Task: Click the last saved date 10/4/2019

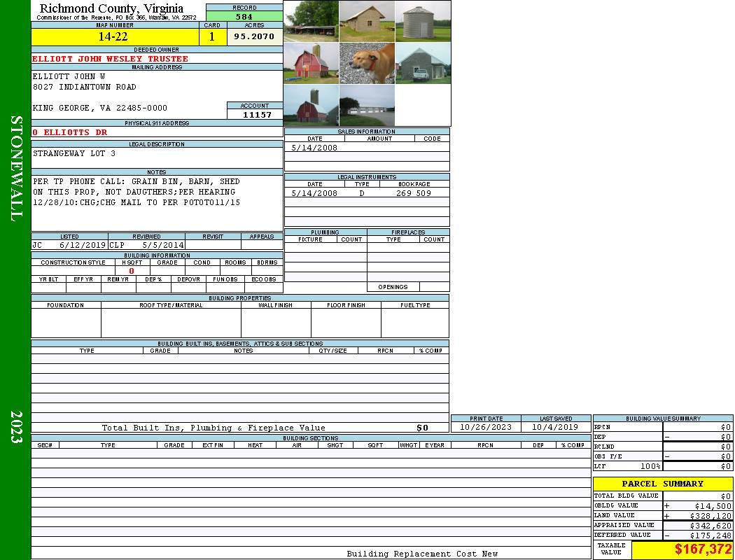Action: click(555, 428)
